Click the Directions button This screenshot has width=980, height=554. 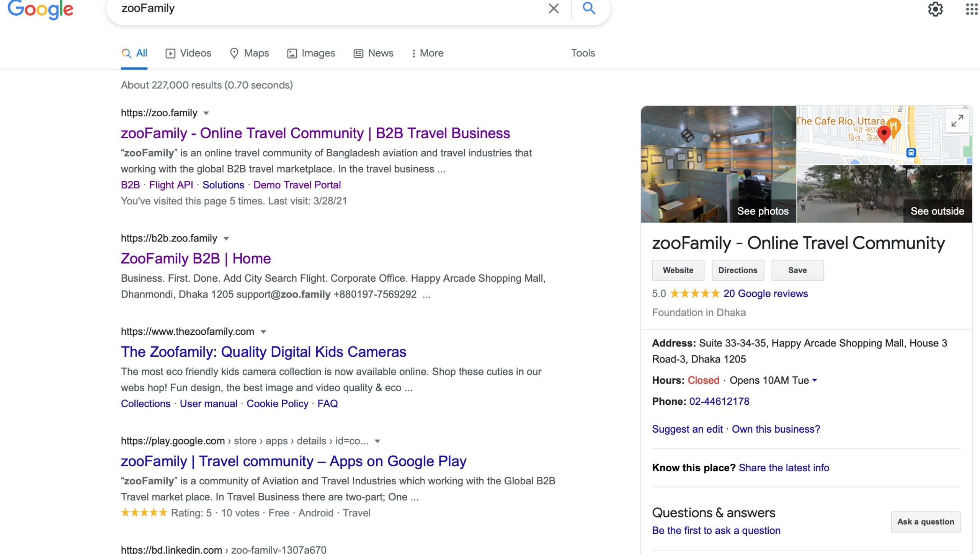point(738,270)
